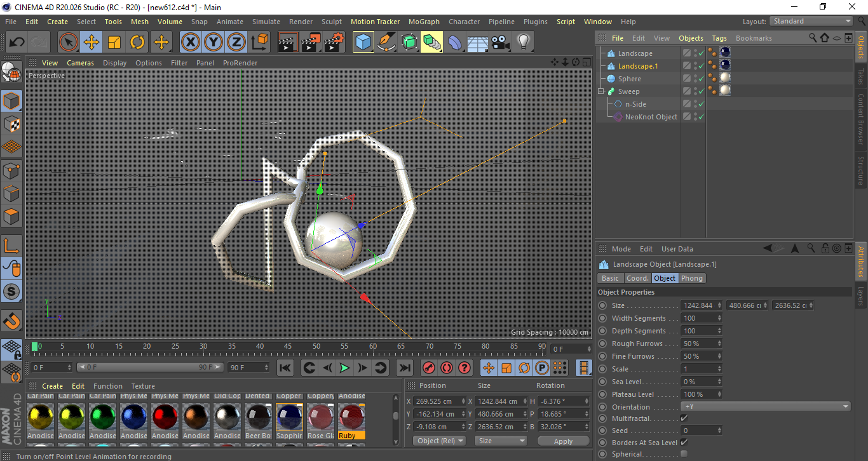Select the Beer Bottle material swatch
Image resolution: width=868 pixels, height=461 pixels.
[x=258, y=417]
